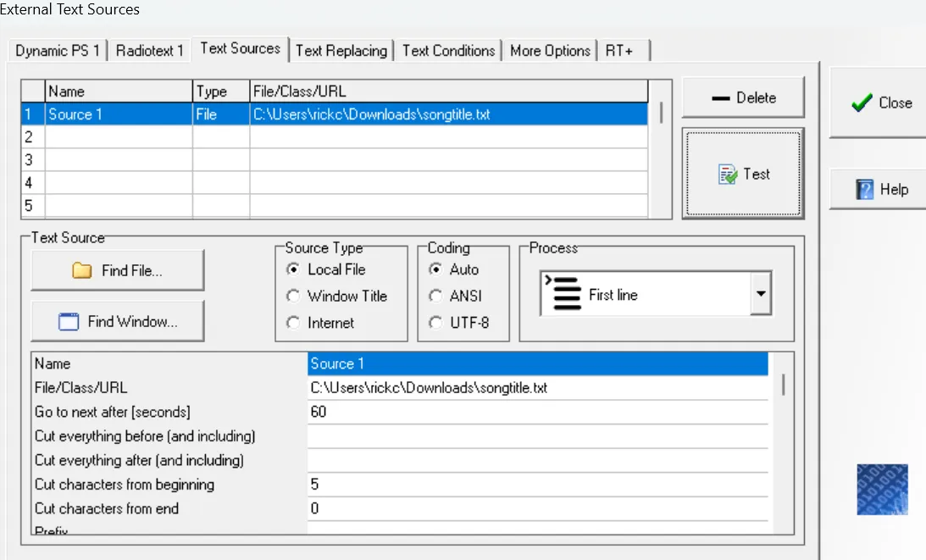Select Internet as the source type

click(293, 323)
